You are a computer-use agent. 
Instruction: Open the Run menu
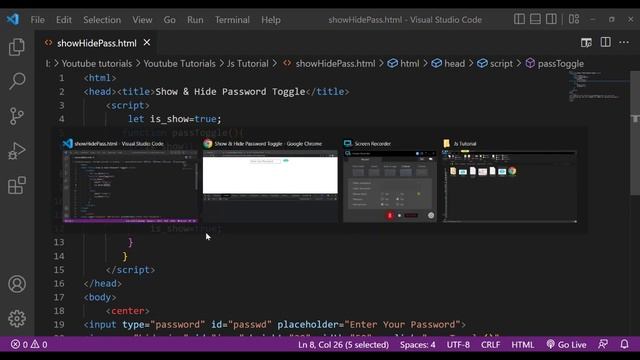pyautogui.click(x=195, y=20)
